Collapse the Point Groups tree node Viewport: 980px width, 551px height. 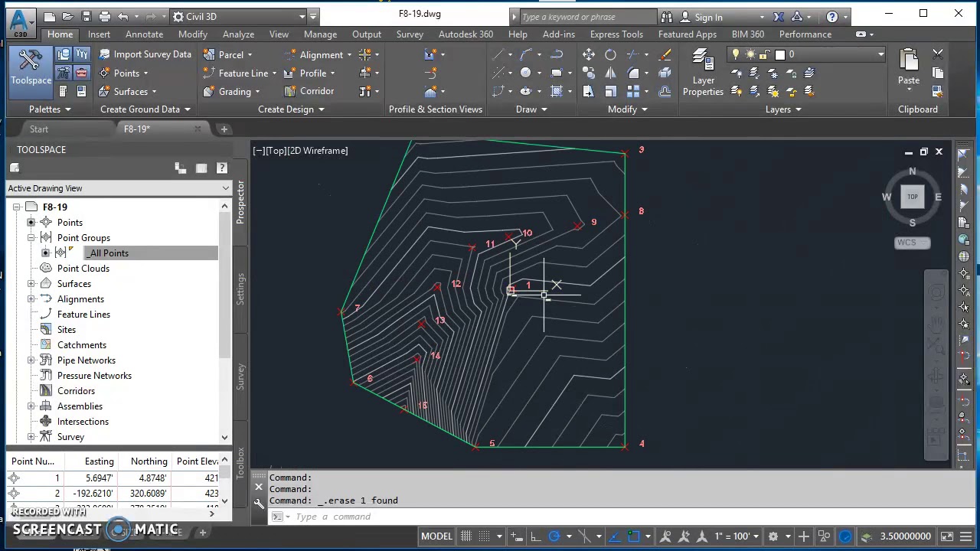[x=31, y=238]
